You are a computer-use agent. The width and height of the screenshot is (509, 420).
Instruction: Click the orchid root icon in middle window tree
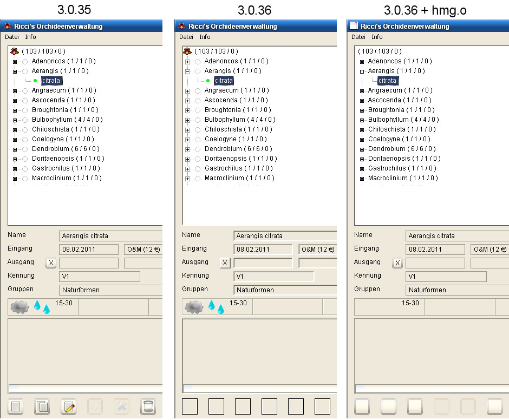click(x=187, y=51)
